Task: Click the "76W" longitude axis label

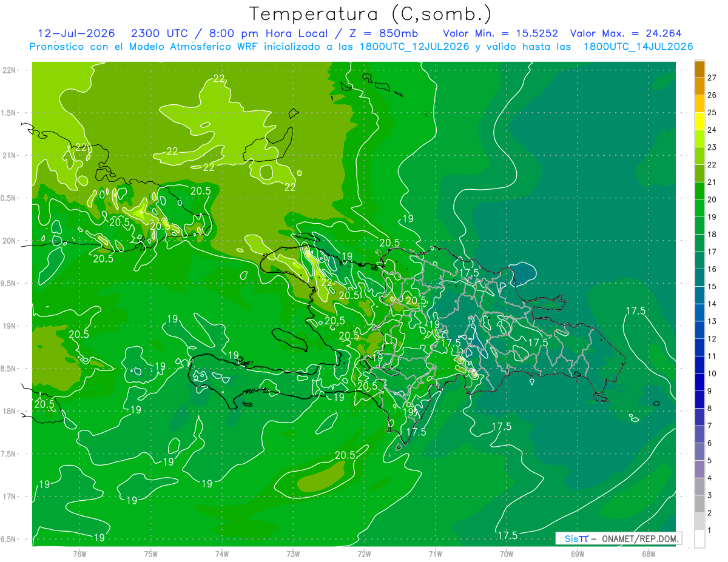Action: click(x=79, y=554)
